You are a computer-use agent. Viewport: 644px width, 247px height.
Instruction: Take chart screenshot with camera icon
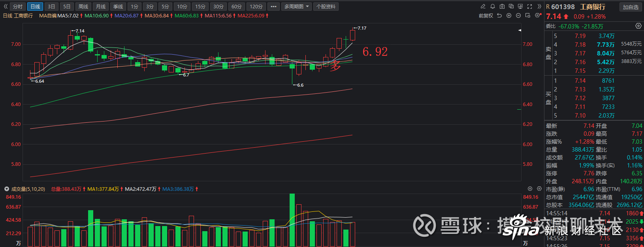coord(502,6)
